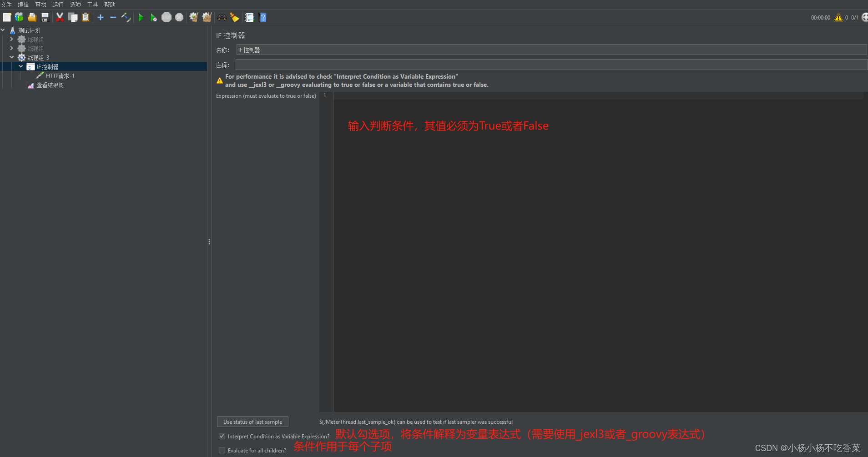
Task: Uncheck Interpret Condition as Variable Expression
Action: click(222, 436)
